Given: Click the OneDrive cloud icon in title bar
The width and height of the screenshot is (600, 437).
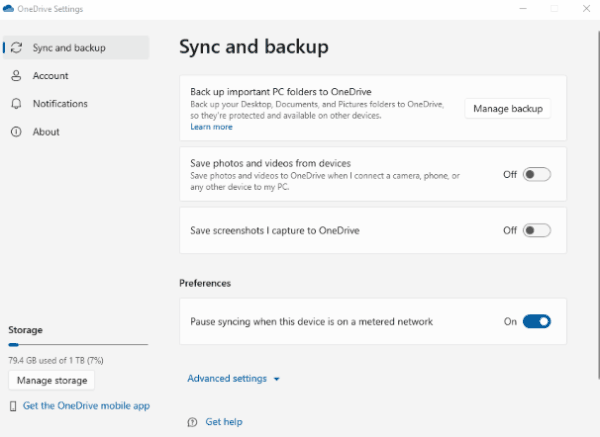Looking at the screenshot, I should (8, 8).
